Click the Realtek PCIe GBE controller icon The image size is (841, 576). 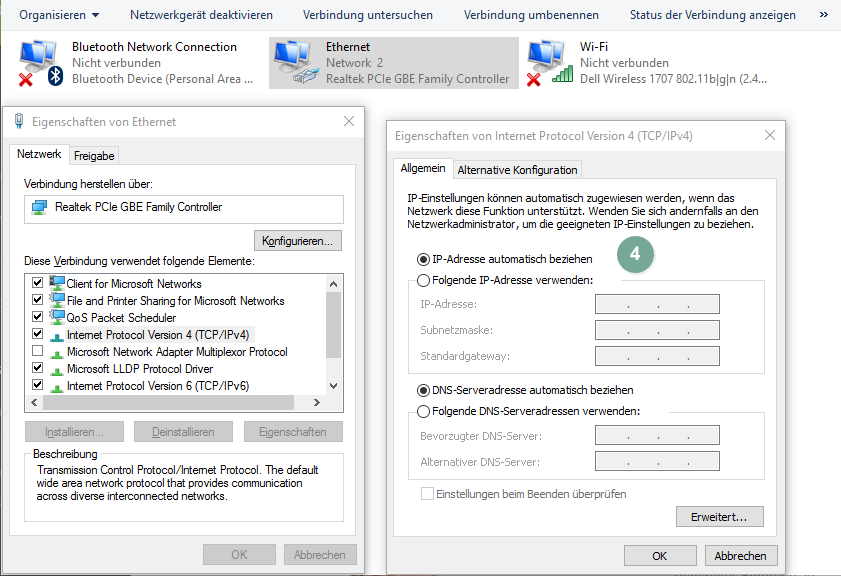point(40,208)
